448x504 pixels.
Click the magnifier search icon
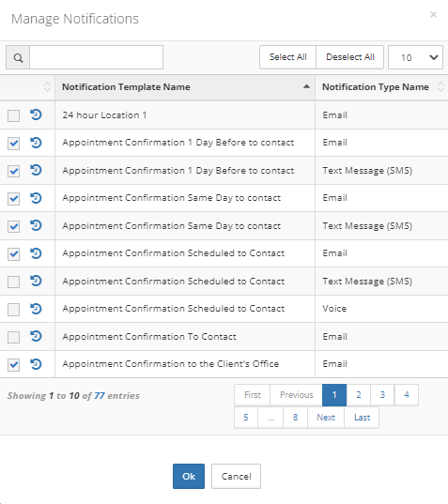click(x=18, y=57)
